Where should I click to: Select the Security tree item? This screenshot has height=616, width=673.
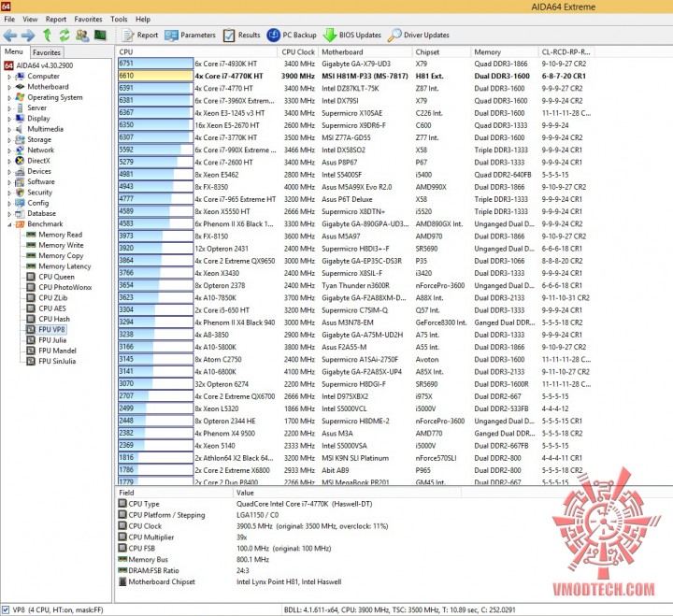34,193
